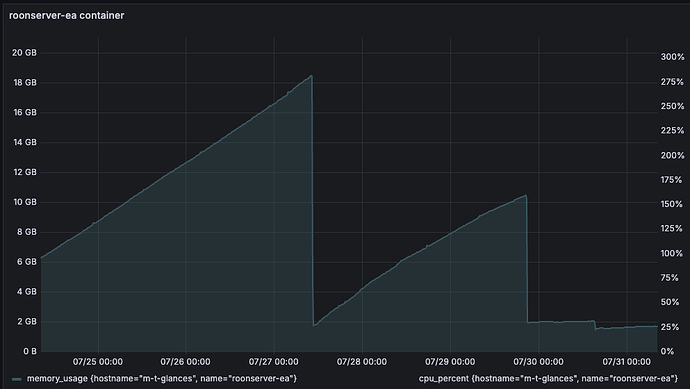Click the 20 GB left axis label

[24, 53]
